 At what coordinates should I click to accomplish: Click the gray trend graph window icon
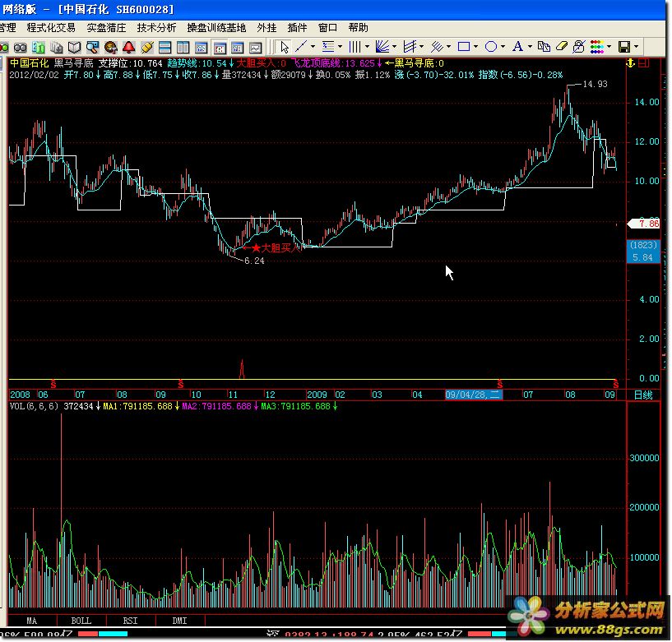256,47
